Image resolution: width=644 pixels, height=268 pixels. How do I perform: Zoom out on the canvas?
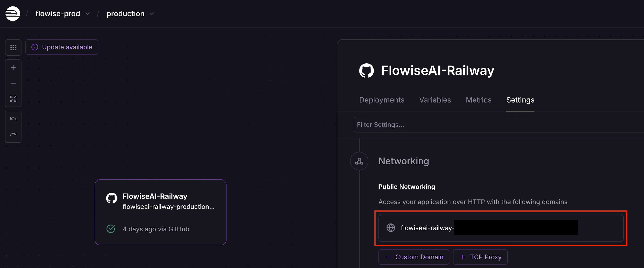[13, 83]
